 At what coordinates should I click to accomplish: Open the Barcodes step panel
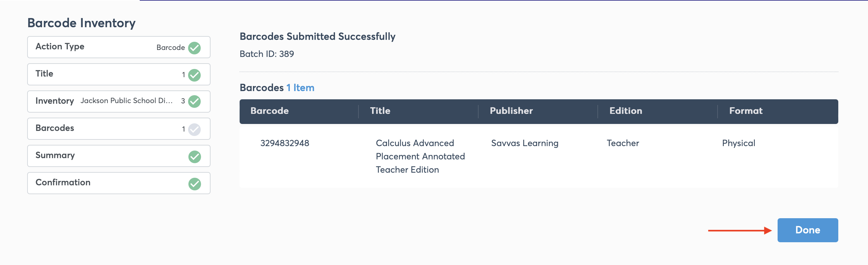(119, 129)
